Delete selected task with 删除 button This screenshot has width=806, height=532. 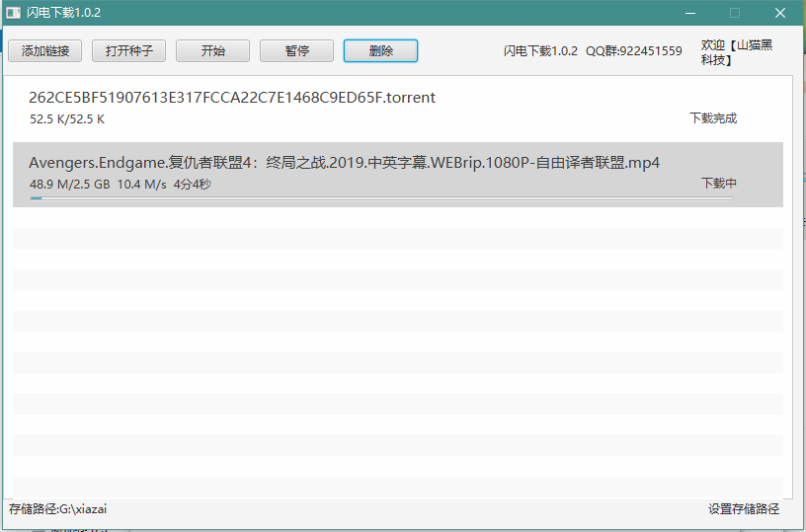coord(380,51)
